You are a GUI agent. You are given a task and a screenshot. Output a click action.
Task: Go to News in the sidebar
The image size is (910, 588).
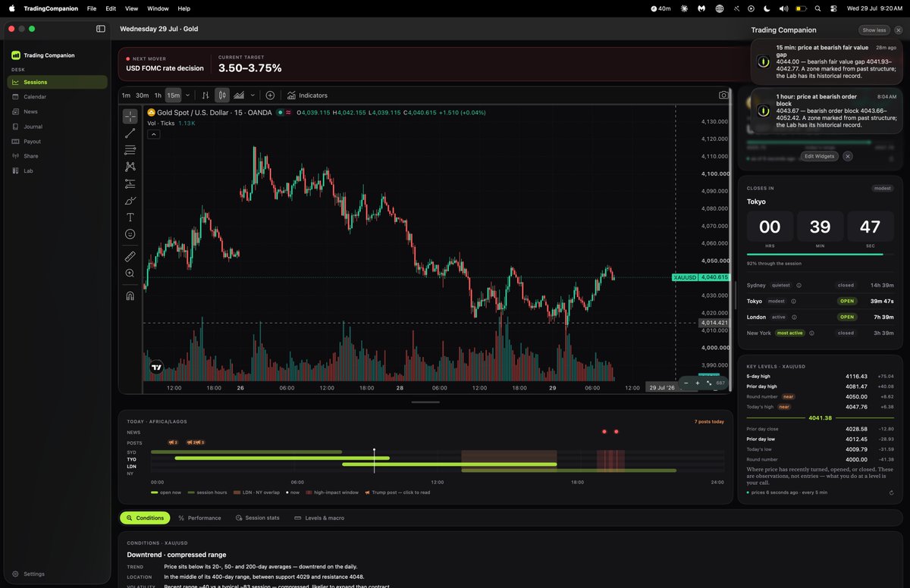[58, 111]
